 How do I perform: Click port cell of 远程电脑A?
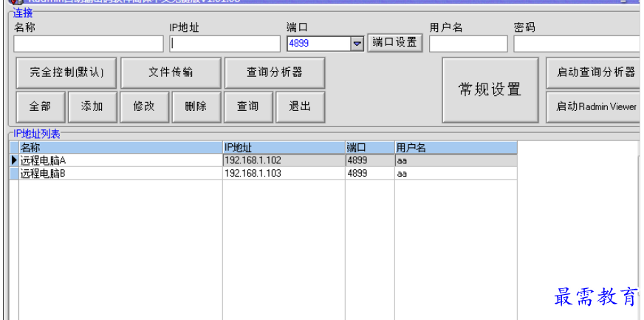(x=370, y=160)
